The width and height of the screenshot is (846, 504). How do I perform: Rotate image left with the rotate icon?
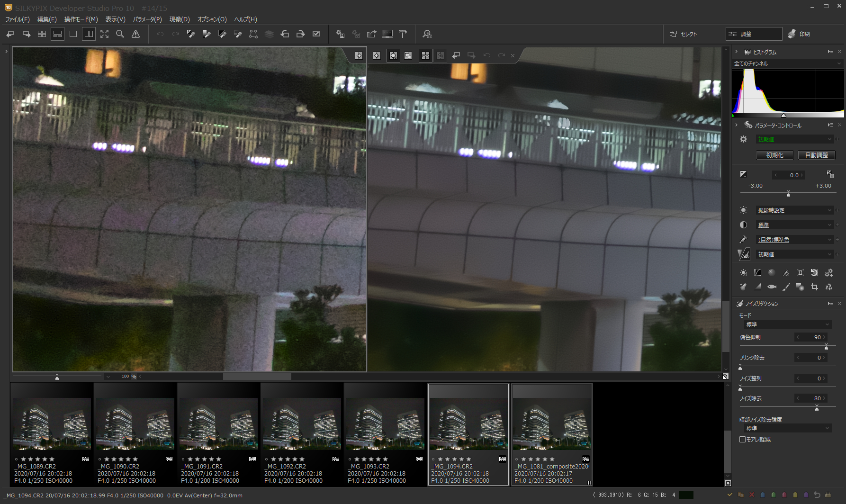pos(285,34)
